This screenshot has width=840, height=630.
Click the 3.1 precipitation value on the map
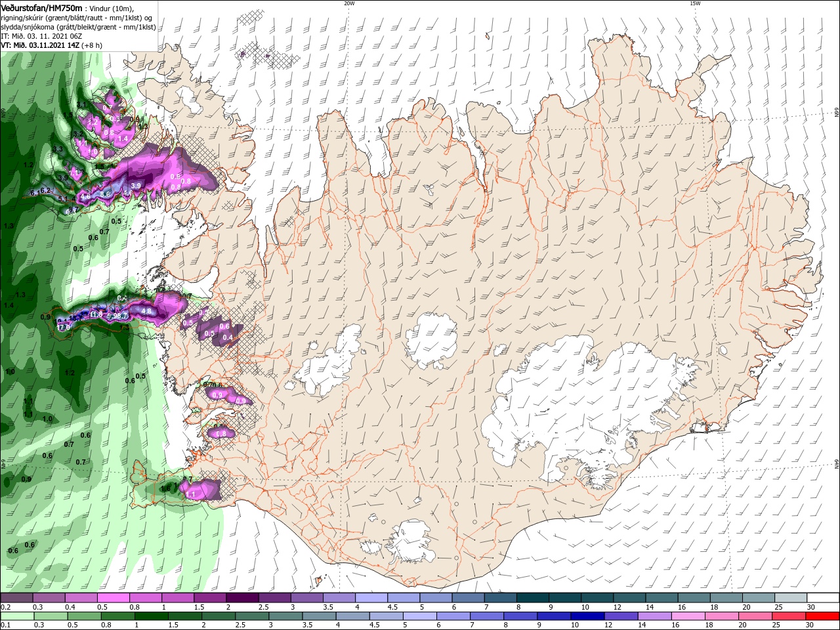point(81,105)
